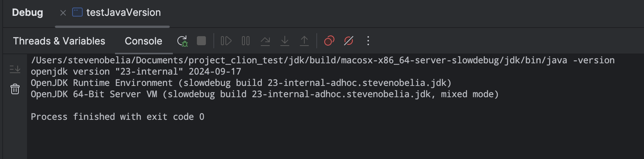Click the Resume Program icon
The image size is (644, 159).
tap(226, 41)
